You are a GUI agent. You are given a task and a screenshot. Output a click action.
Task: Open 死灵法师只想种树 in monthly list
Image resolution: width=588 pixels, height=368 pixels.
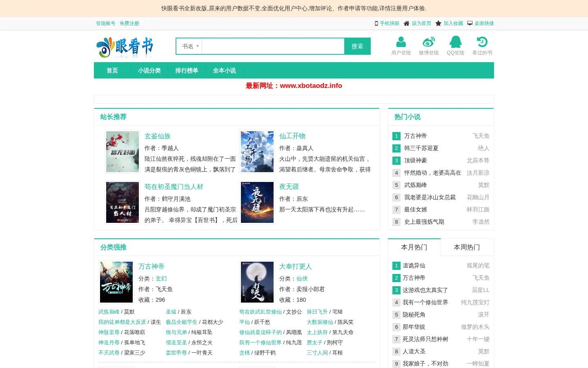(x=425, y=339)
